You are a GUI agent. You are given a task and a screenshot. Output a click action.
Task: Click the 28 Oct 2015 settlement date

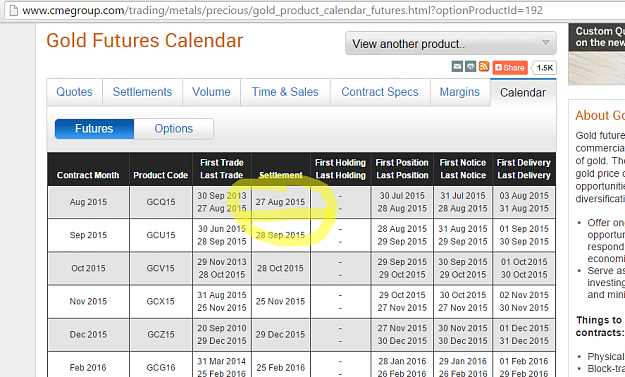280,268
